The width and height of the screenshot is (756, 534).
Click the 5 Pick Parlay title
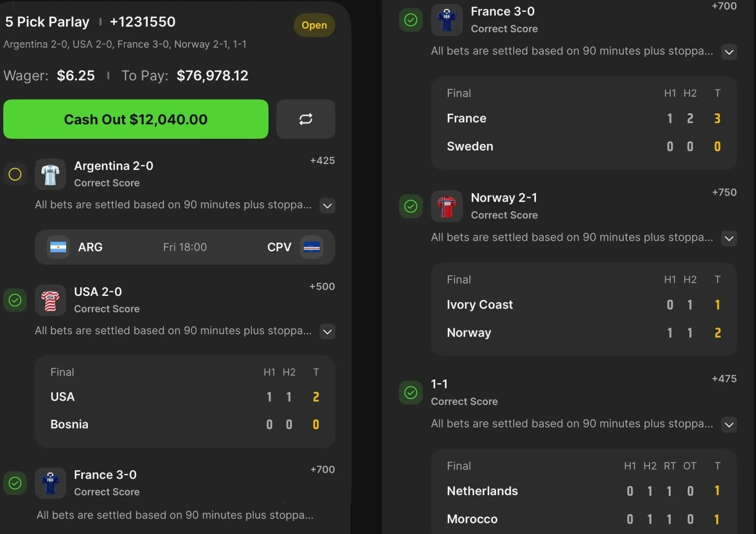[x=47, y=22]
